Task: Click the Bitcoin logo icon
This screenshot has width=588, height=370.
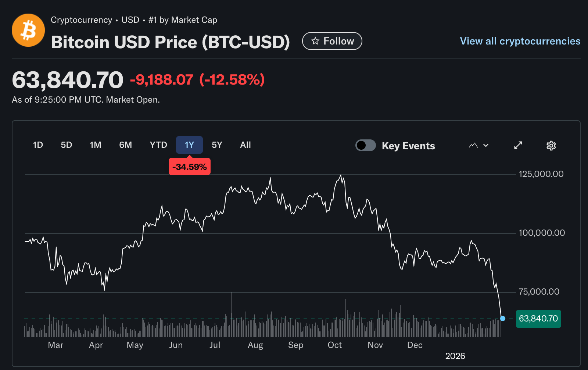Action: point(28,30)
